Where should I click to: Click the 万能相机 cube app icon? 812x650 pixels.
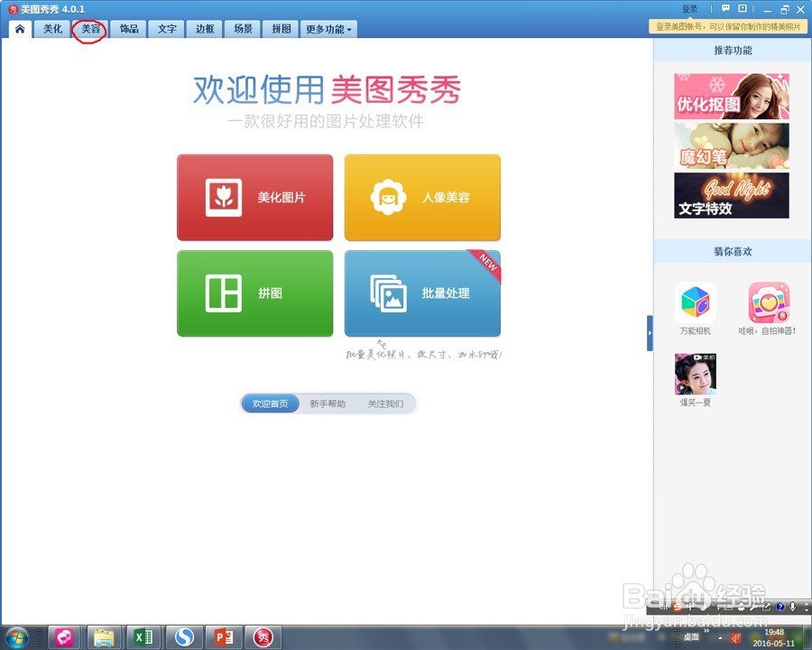click(696, 302)
